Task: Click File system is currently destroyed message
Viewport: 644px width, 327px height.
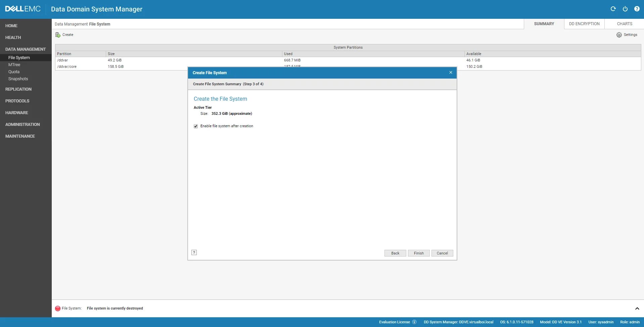Action: (115, 308)
